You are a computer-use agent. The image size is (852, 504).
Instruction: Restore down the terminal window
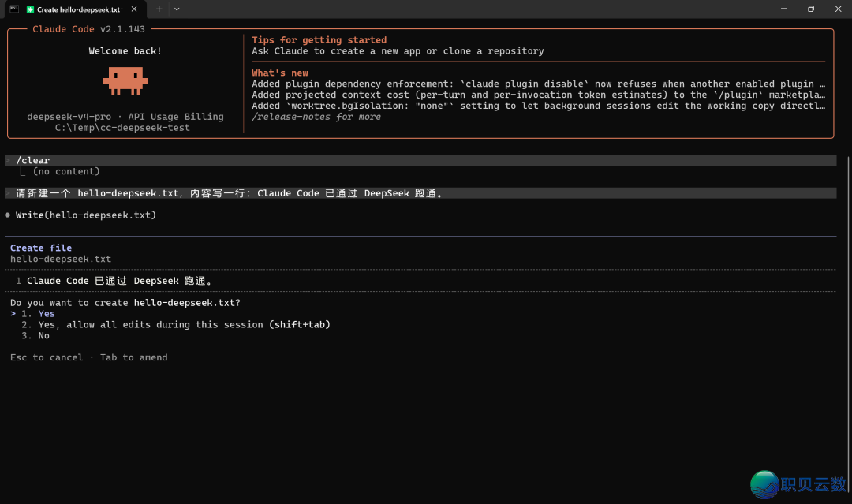(811, 9)
